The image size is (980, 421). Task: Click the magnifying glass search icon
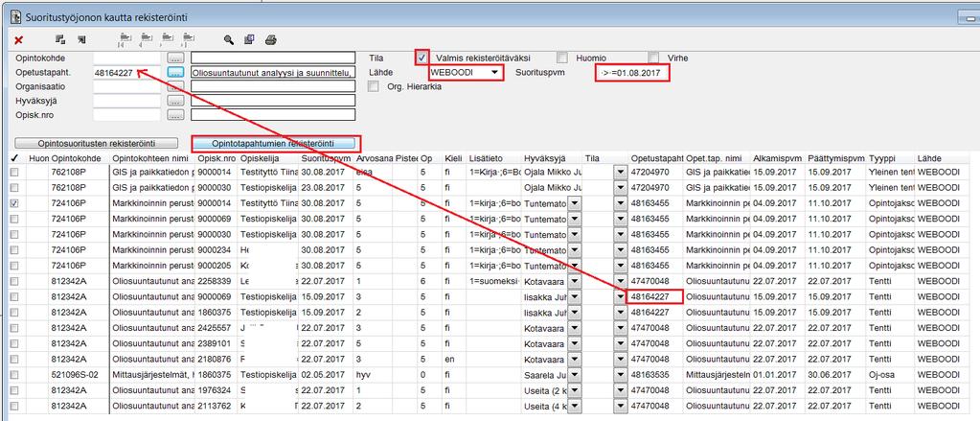click(x=229, y=40)
